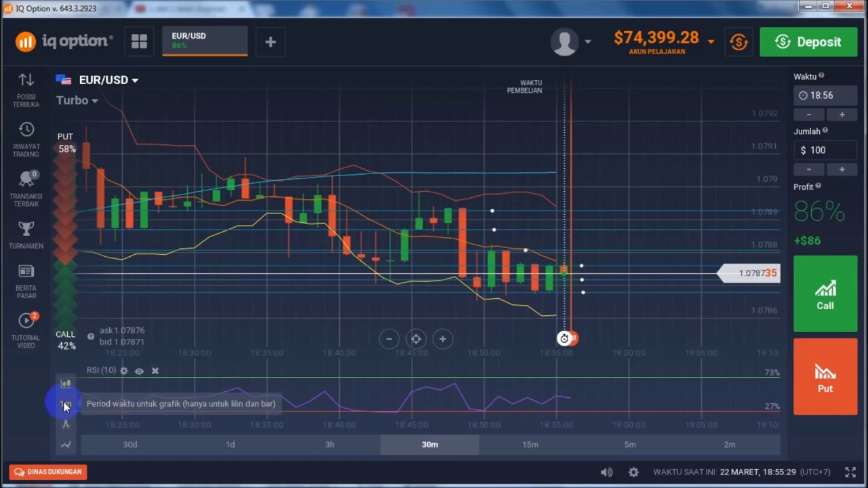Click the Akun Pelajaran account label
This screenshot has width=868, height=488.
click(x=656, y=52)
